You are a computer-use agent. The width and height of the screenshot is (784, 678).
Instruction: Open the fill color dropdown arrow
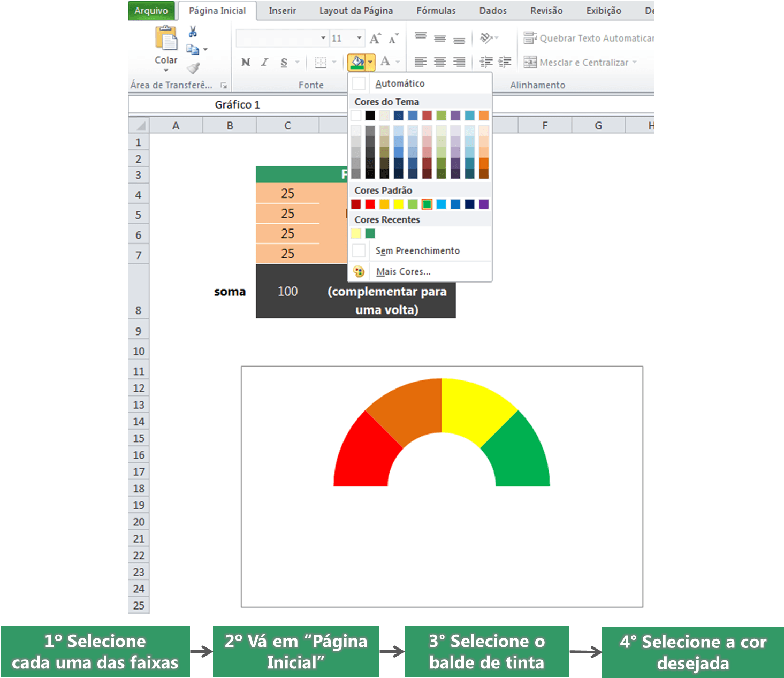click(370, 62)
